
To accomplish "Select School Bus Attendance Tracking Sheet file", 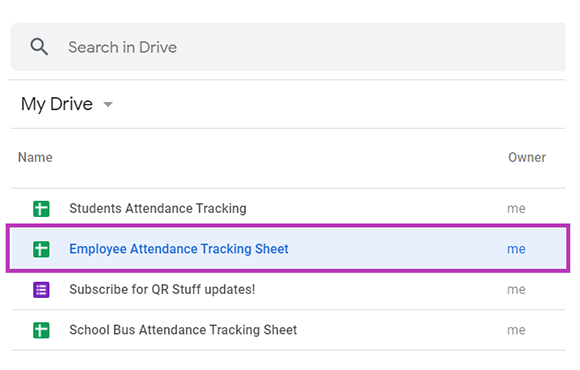I will (x=183, y=330).
